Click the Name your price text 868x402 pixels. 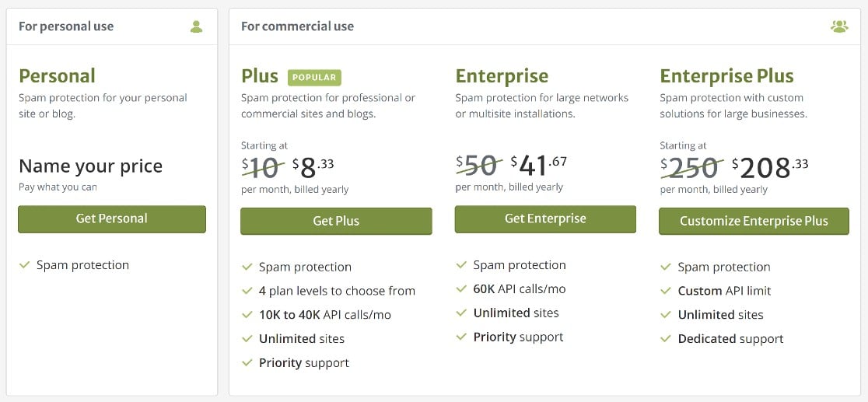(x=91, y=166)
